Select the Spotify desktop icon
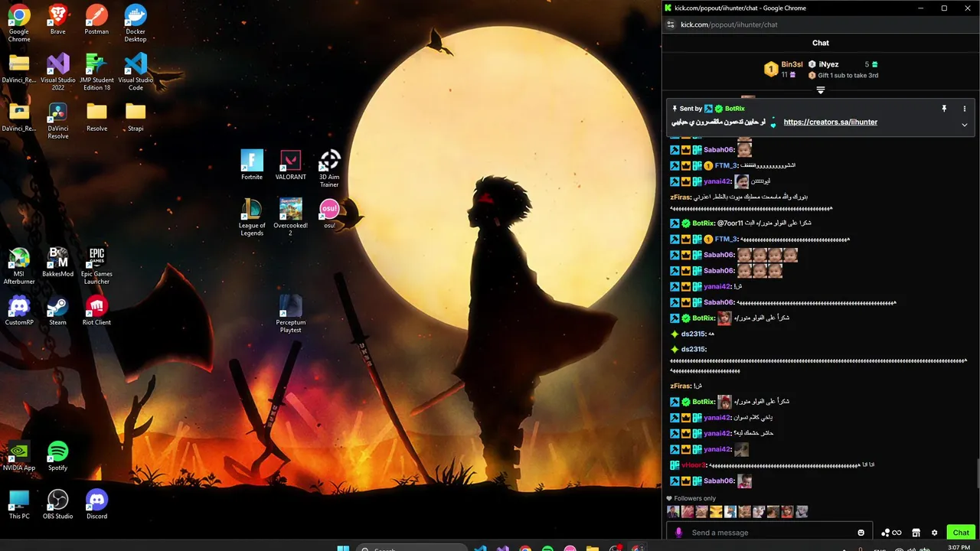The image size is (980, 551). point(57,455)
